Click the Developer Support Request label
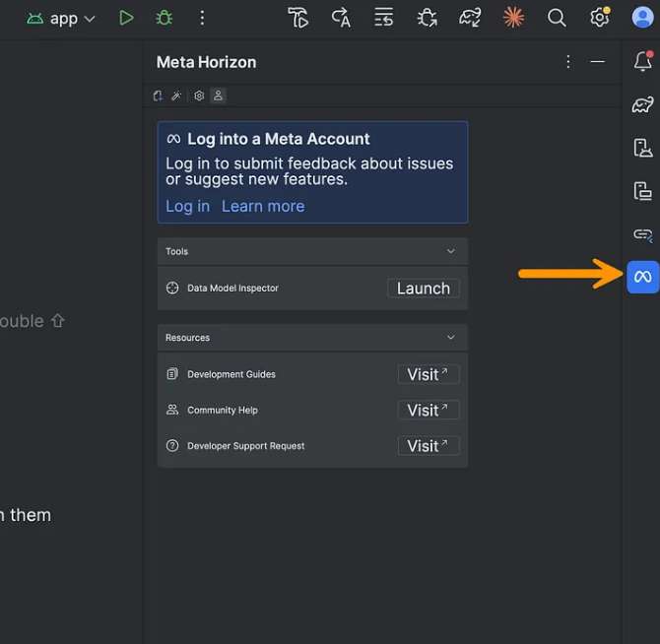 tap(246, 445)
